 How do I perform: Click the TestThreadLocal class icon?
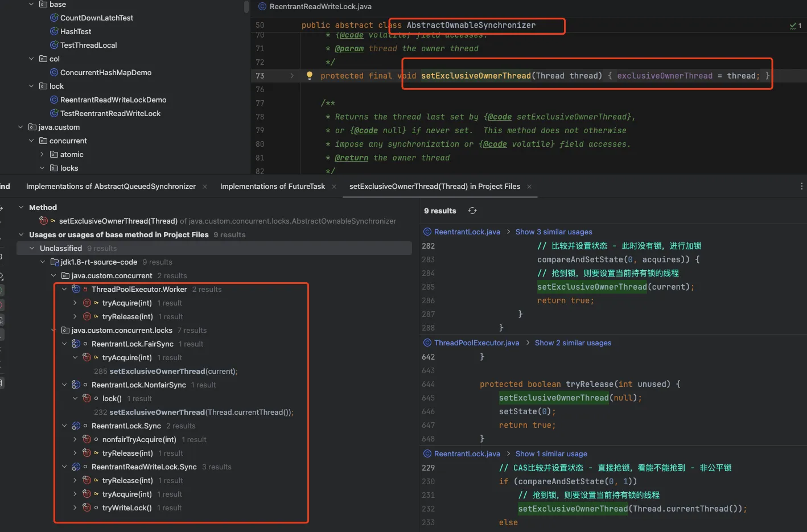(54, 45)
